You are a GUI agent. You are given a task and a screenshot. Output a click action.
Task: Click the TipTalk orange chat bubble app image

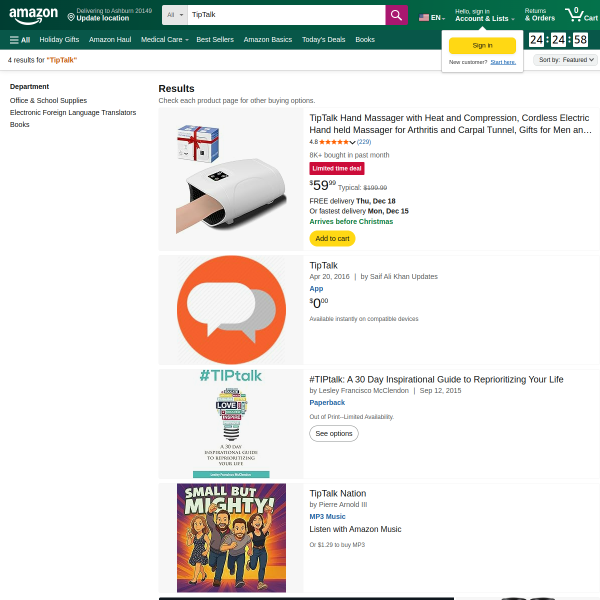(231, 310)
